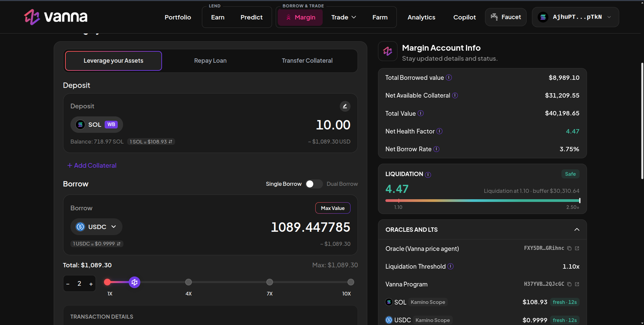Open the Predict page
The height and width of the screenshot is (325, 644).
(252, 17)
